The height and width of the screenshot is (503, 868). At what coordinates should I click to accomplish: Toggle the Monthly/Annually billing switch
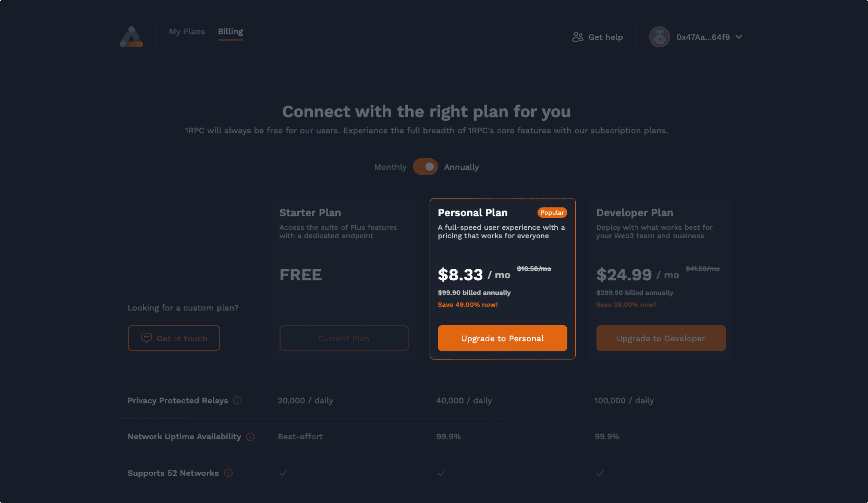tap(425, 167)
